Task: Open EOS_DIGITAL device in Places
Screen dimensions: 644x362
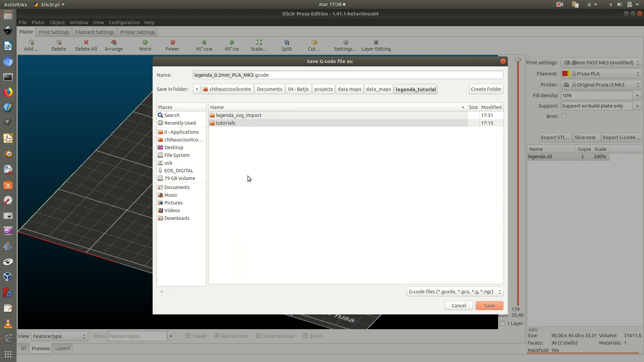Action: click(x=181, y=171)
